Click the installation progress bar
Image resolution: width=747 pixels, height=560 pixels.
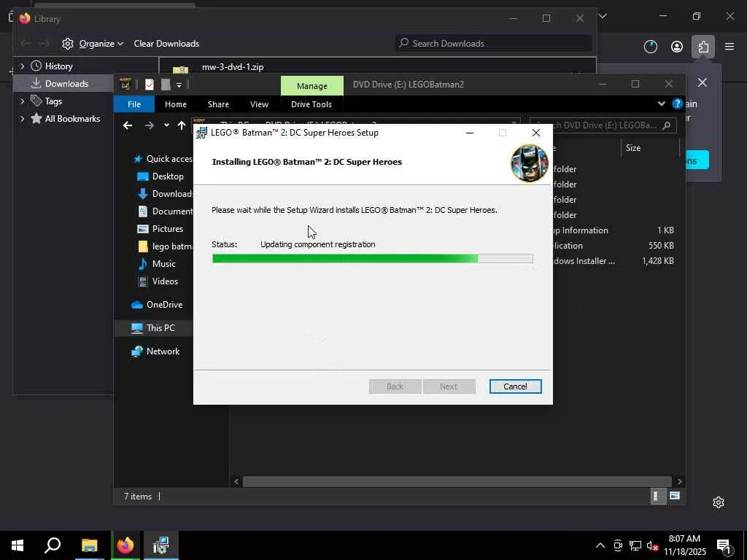click(373, 259)
